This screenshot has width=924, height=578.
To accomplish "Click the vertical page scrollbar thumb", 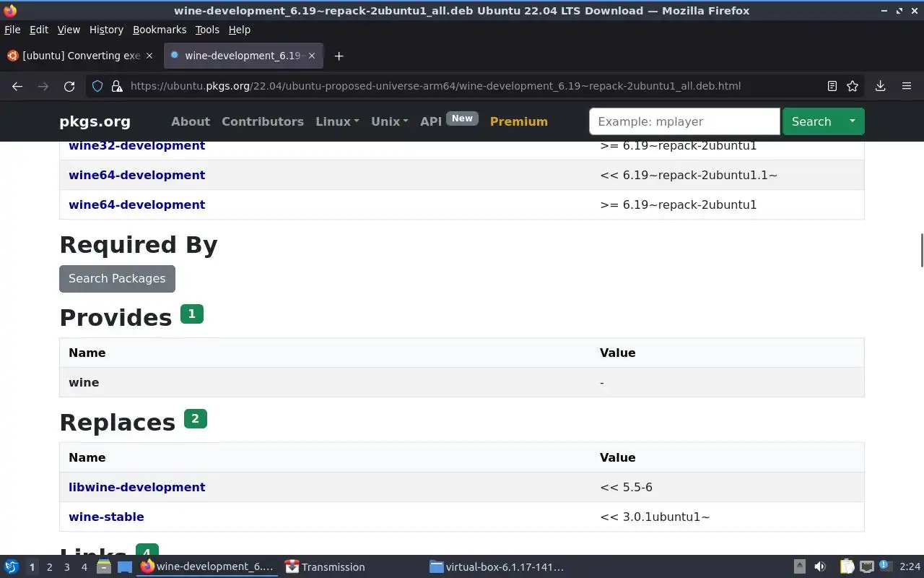I will click(x=921, y=251).
